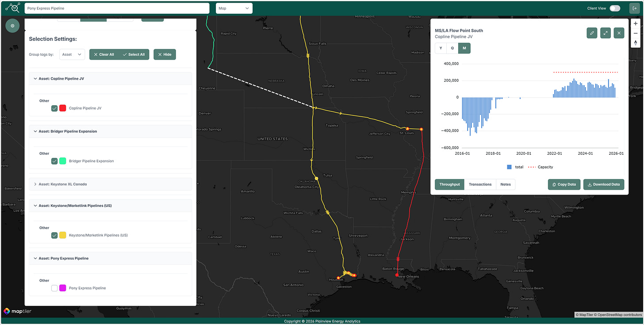Click the red flow point near New Orleans
644x325 pixels.
point(397,275)
